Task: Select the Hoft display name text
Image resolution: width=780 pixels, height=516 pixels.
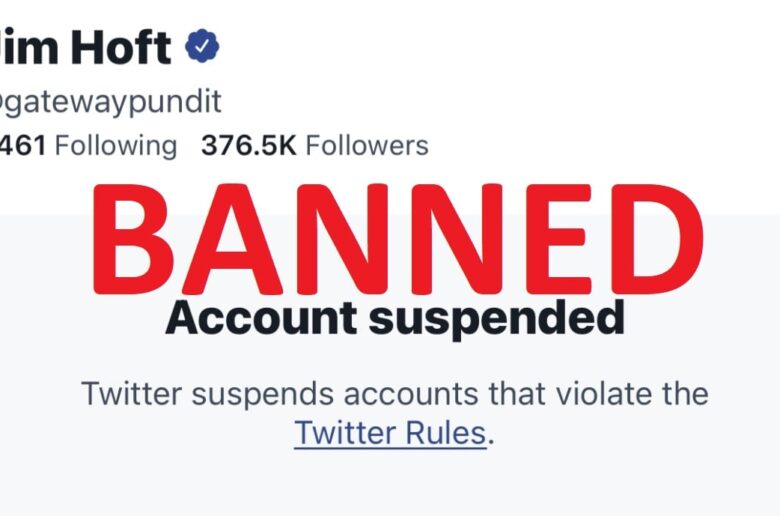Action: point(120,47)
